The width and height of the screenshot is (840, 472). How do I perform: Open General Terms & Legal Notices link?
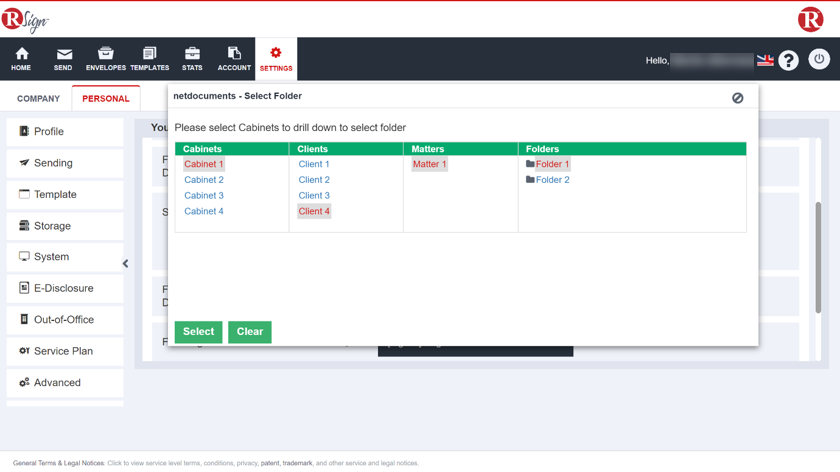(x=58, y=463)
